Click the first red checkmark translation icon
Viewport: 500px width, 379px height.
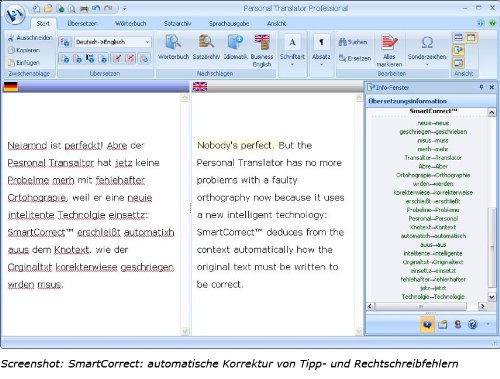click(117, 59)
